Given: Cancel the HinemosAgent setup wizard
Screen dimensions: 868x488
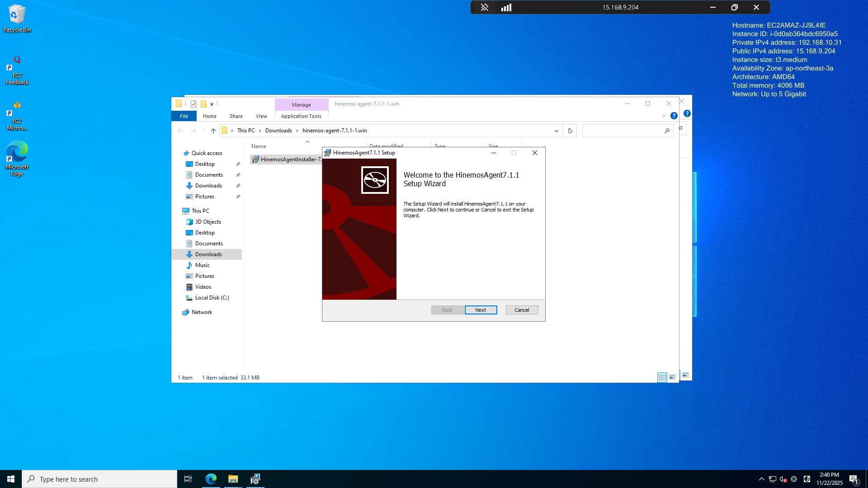Looking at the screenshot, I should pos(522,310).
